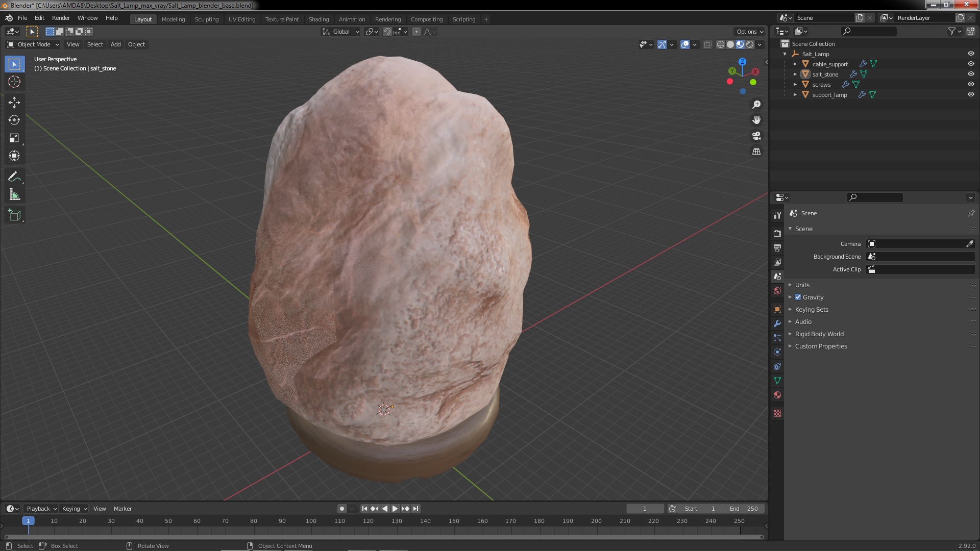980x551 pixels.
Task: Select the Add Cube tool
Action: (14, 215)
